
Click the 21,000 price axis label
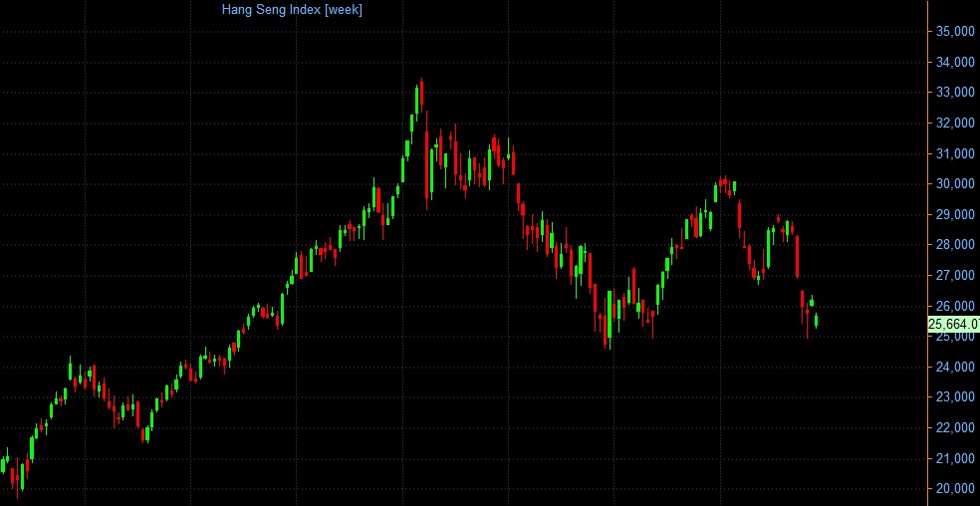point(955,458)
